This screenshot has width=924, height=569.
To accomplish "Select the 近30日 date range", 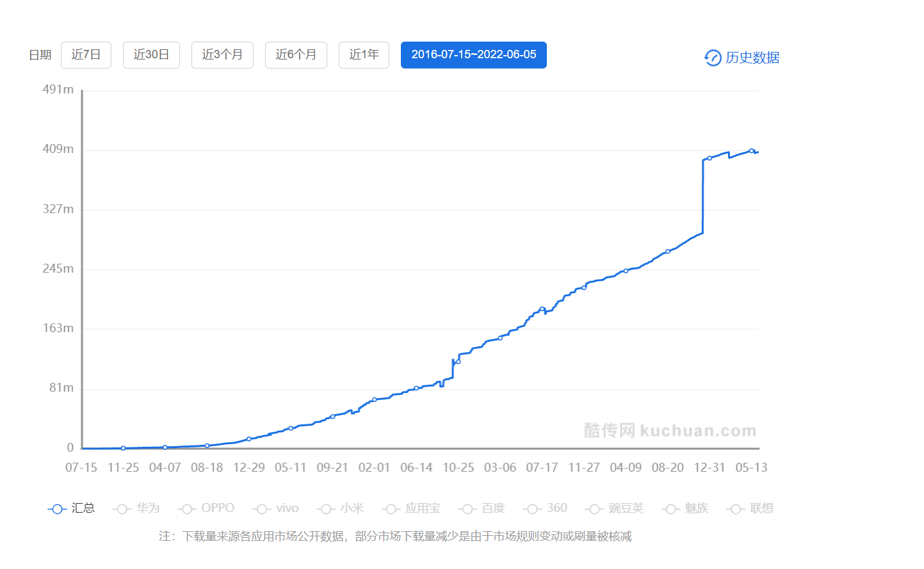I will (151, 55).
